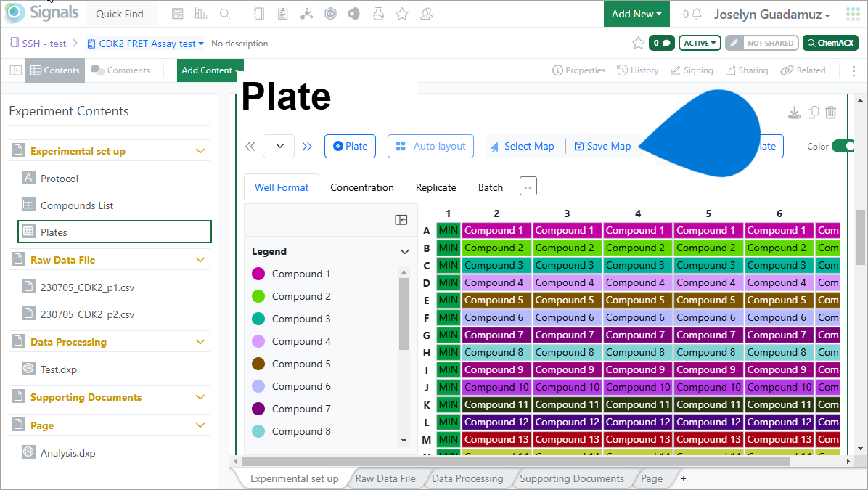Collapse the Legend section chevron
Image resolution: width=868 pixels, height=490 pixels.
click(405, 251)
